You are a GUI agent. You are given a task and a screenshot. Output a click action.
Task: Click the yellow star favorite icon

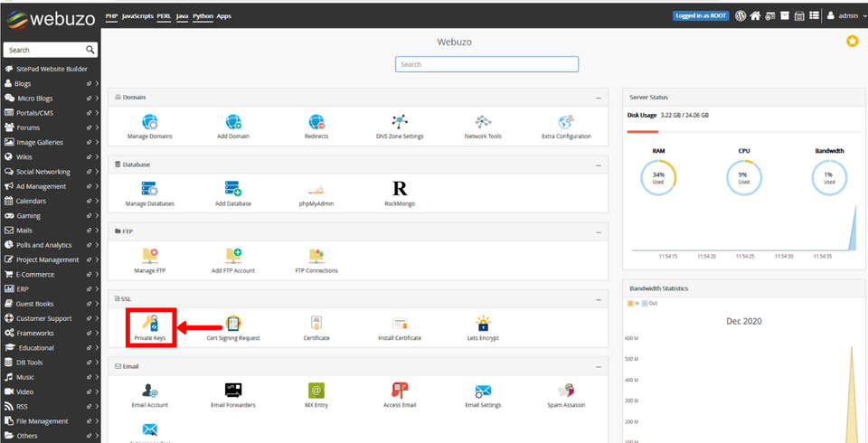(x=852, y=42)
